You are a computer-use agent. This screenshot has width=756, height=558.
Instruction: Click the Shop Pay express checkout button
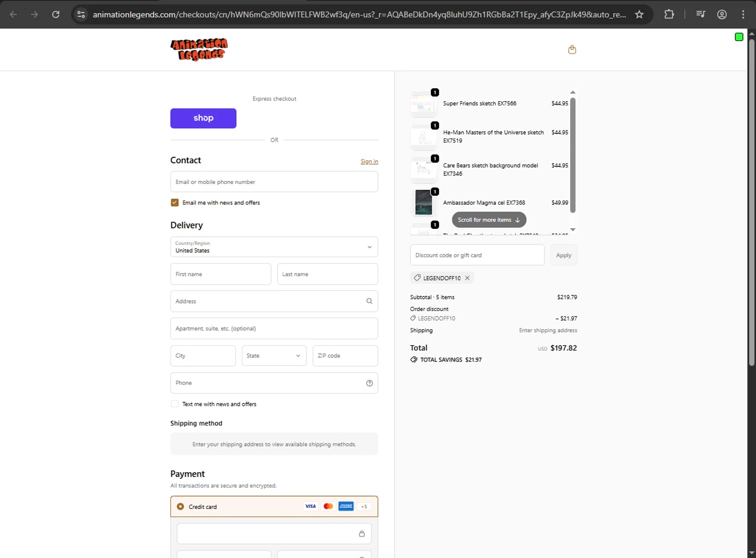(203, 118)
